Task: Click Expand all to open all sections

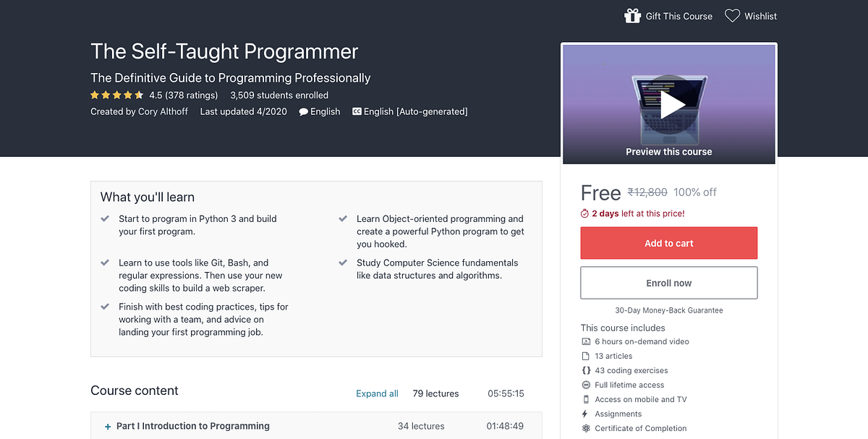Action: [377, 393]
